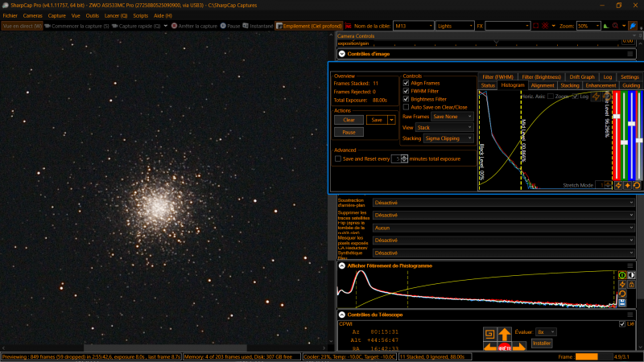Click the star icon below the color sliders
The image size is (644, 362).
coord(627,185)
